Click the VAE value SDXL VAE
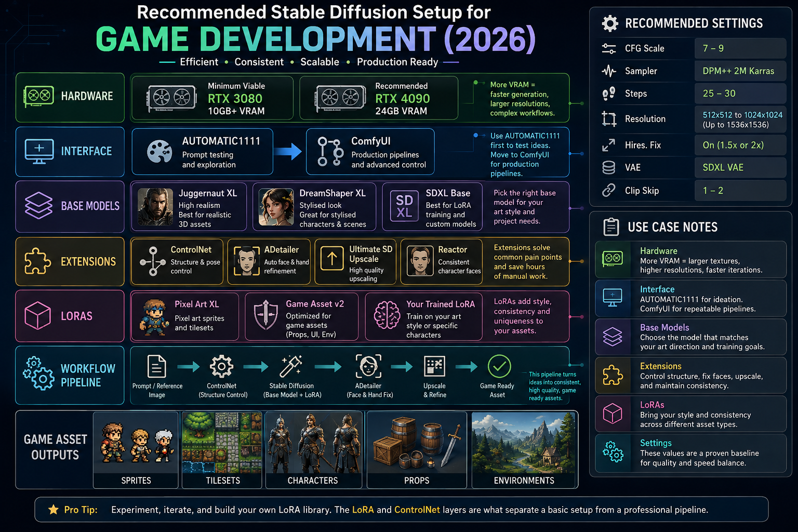 740,167
